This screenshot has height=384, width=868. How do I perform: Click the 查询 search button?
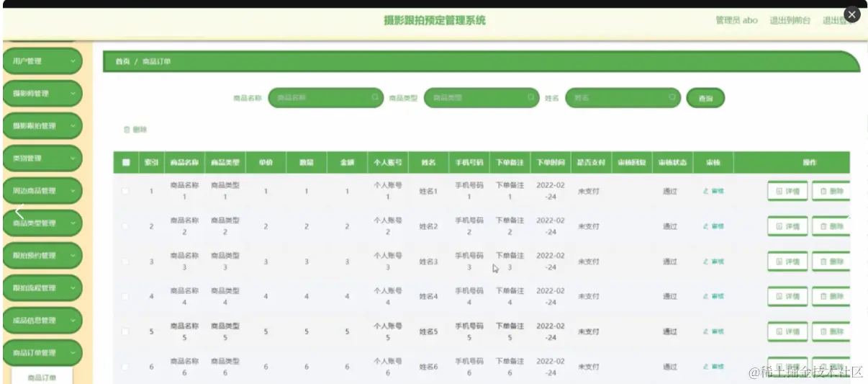point(705,98)
